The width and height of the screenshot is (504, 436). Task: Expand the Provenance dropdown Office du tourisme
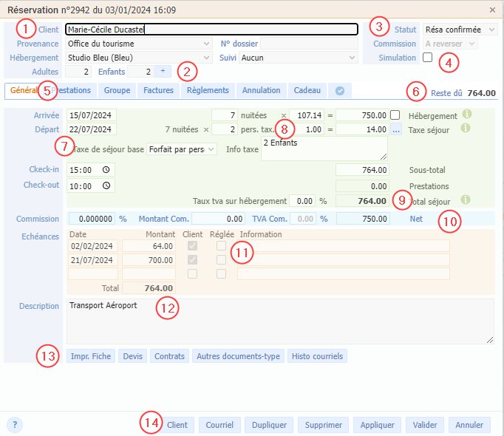[137, 44]
